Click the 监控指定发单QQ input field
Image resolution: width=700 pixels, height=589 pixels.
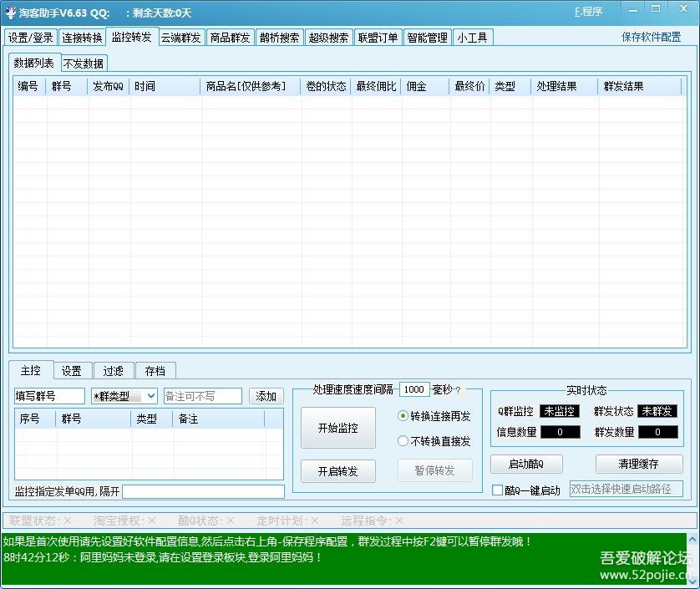point(203,491)
